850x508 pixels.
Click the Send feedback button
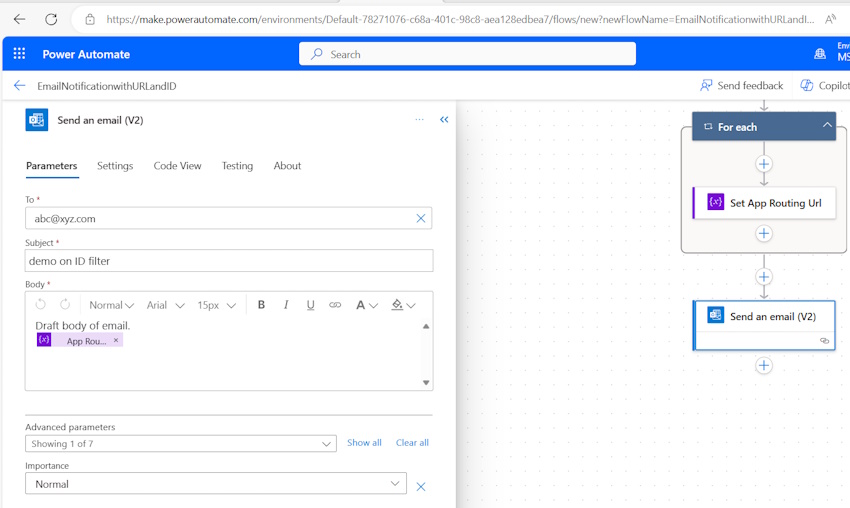[x=742, y=86]
